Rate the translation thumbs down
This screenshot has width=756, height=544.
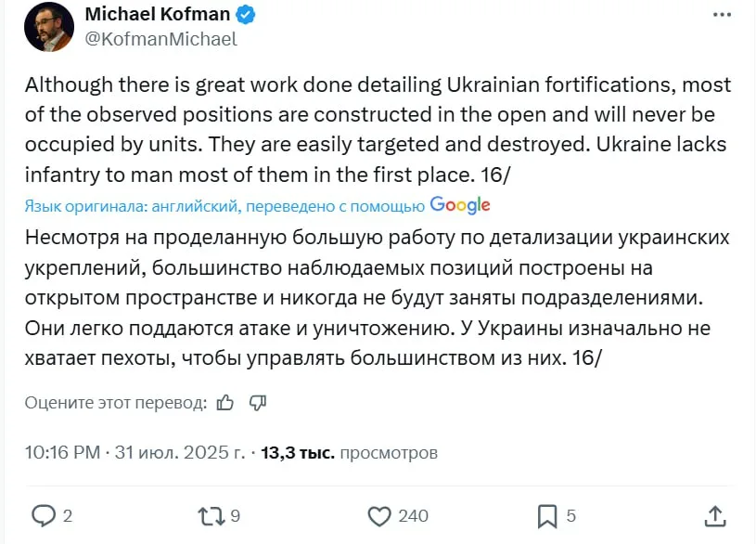pos(258,402)
